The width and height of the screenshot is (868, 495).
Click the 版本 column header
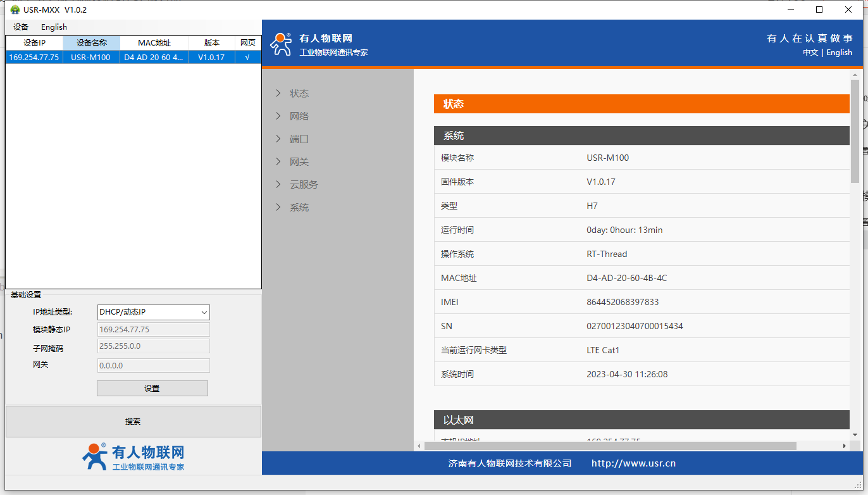(x=212, y=43)
